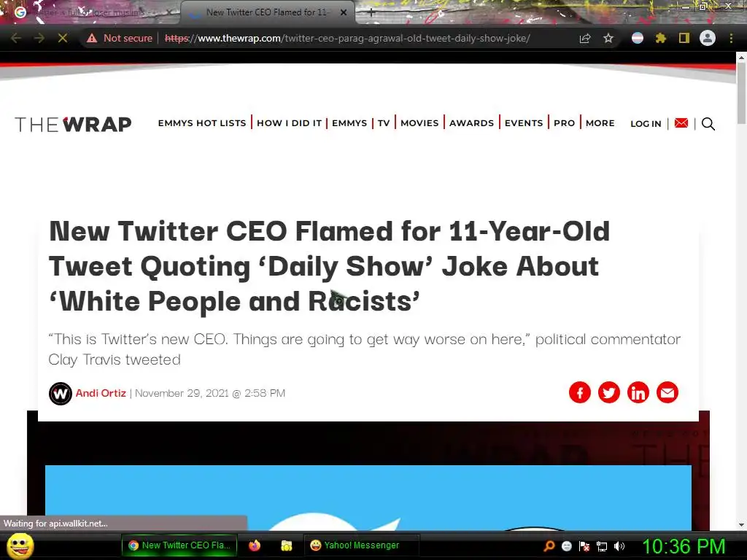Click the flag with red X tray icon
The image size is (747, 560).
584,546
